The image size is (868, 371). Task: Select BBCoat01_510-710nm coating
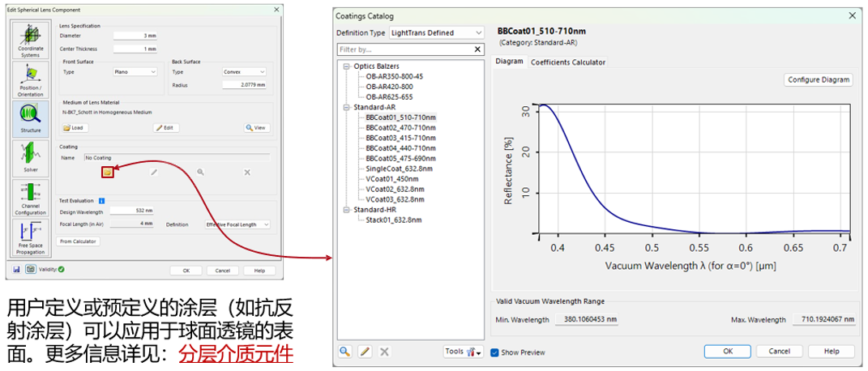[400, 117]
